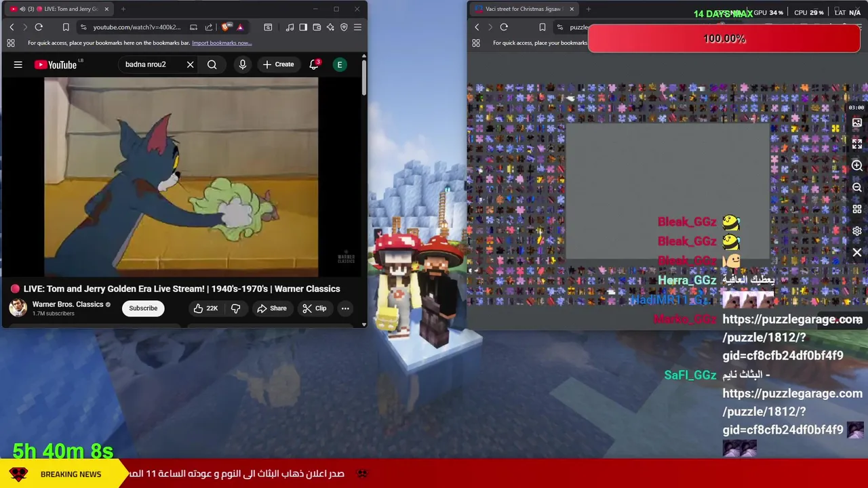Subscribe to Warner Bros. Classics
This screenshot has width=868, height=488.
click(x=143, y=308)
